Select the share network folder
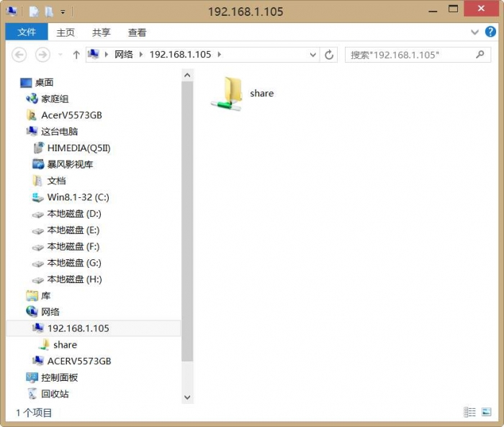The image size is (504, 427). [x=242, y=94]
